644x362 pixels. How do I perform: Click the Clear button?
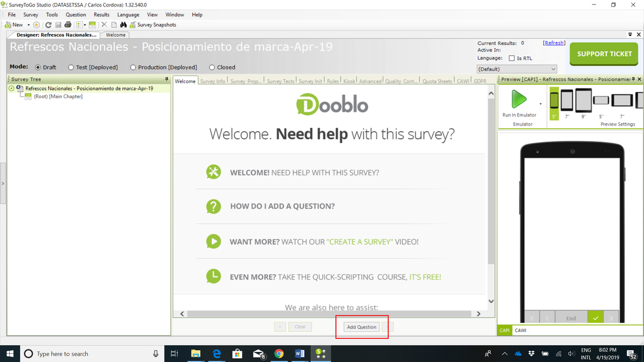[300, 327]
